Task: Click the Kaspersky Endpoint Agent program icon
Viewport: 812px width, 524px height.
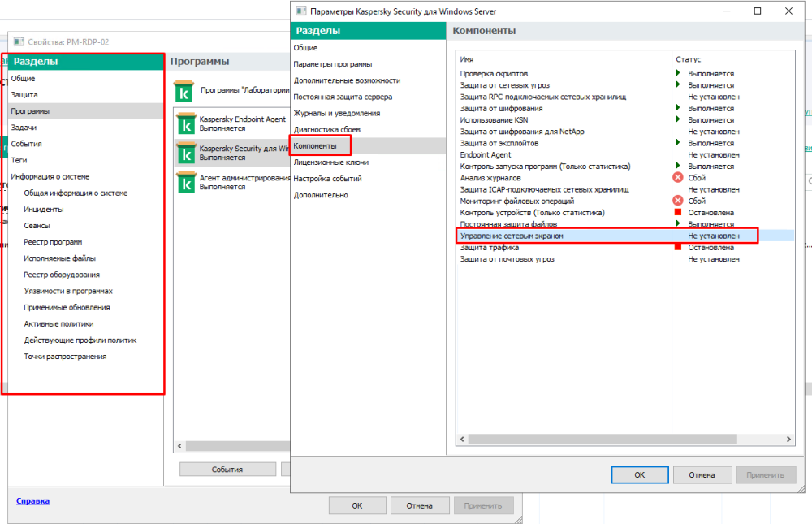Action: (186, 123)
